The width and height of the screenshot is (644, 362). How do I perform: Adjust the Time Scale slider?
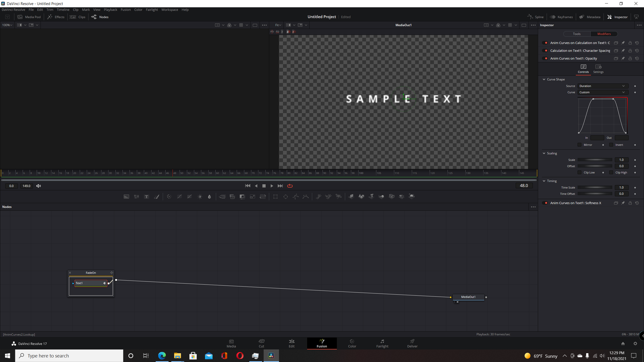pos(595,188)
